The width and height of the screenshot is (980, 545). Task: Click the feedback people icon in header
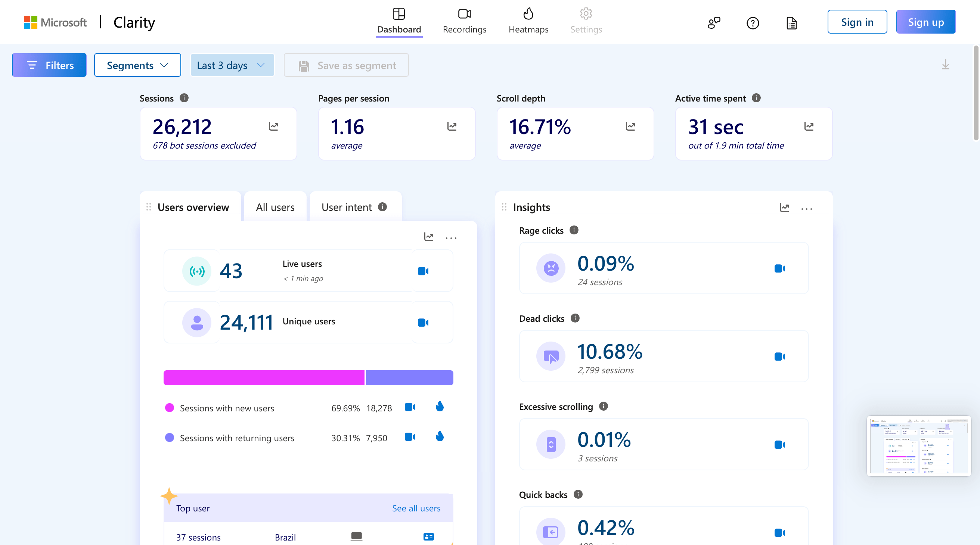(714, 23)
